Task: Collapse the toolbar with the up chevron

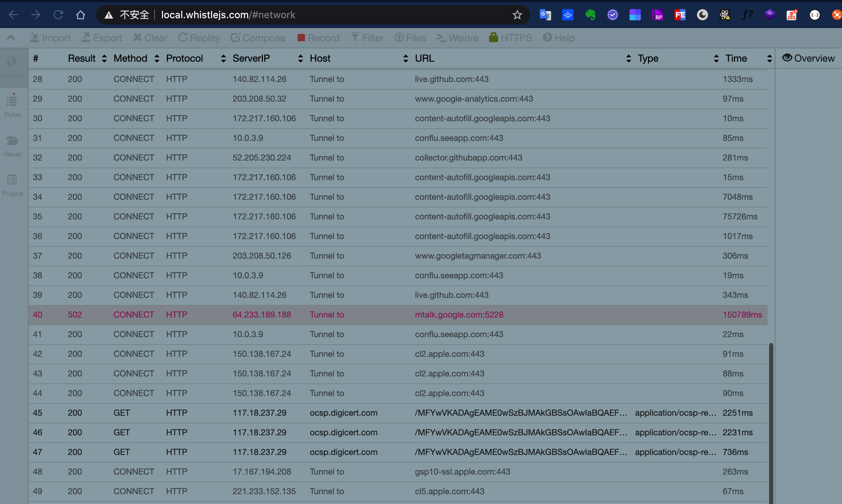Action: click(x=11, y=38)
